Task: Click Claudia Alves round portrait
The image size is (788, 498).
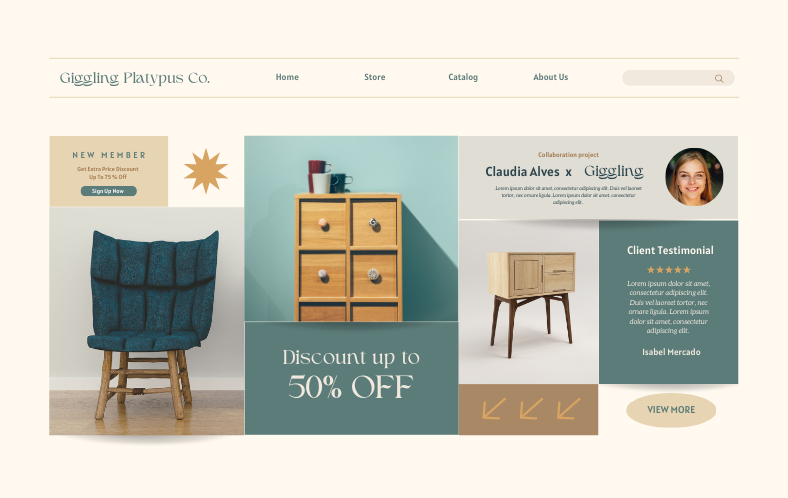Action: click(x=694, y=176)
